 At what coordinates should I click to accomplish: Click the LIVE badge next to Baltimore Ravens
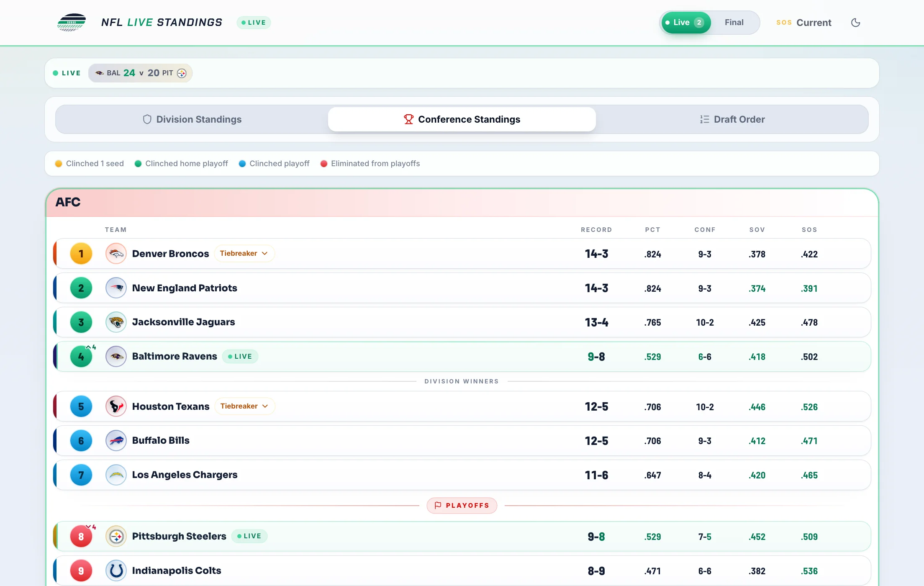pyautogui.click(x=240, y=357)
